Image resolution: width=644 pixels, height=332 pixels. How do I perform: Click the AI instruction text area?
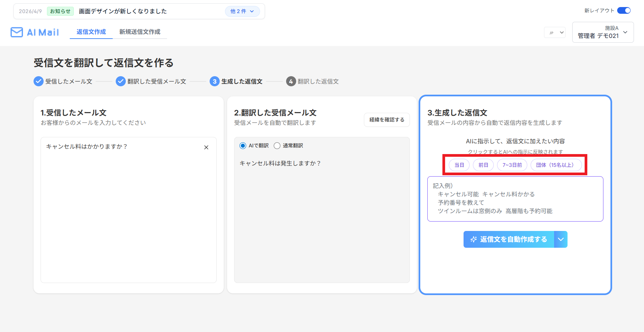[x=515, y=199]
